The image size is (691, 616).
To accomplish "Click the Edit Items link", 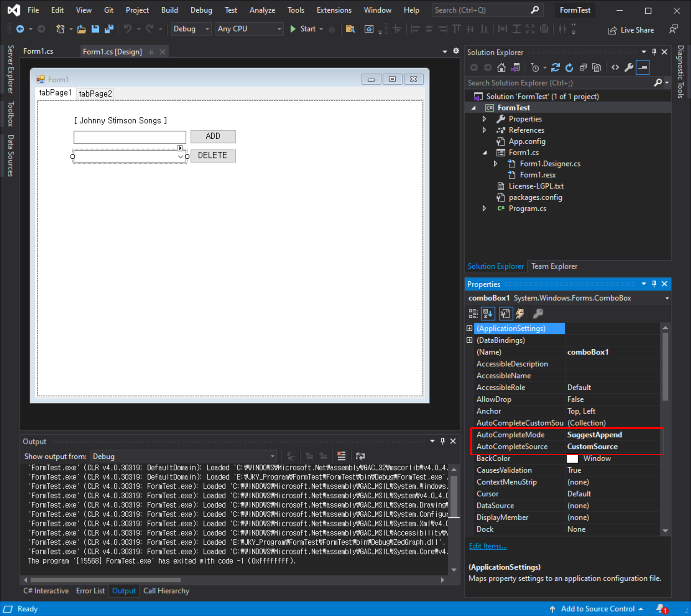I will [x=488, y=546].
